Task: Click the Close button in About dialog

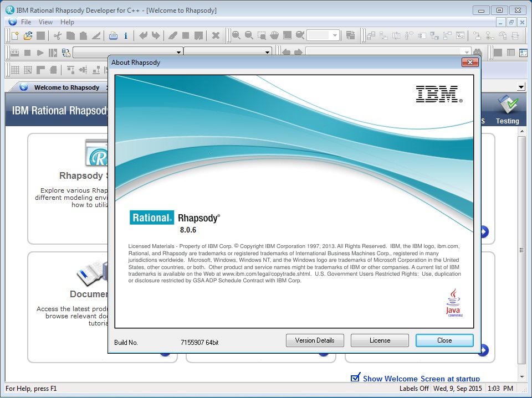Action: (444, 340)
